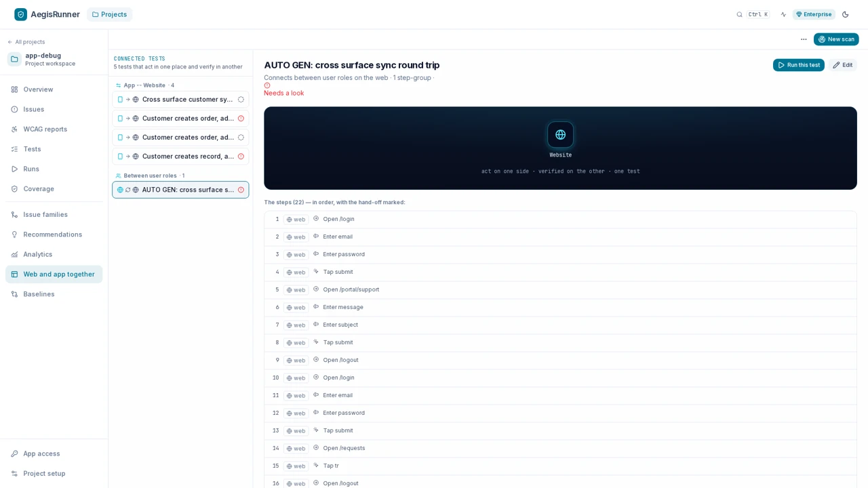Click the activity pulse icon in header
The width and height of the screenshot is (868, 488).
pyautogui.click(x=783, y=14)
